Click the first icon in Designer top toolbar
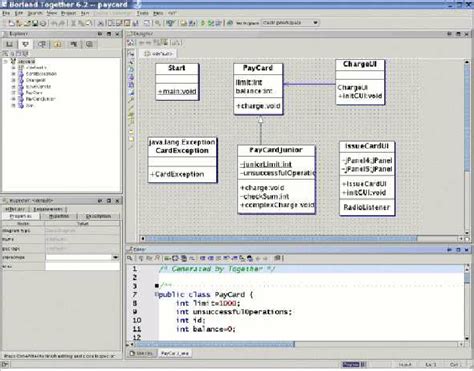 tap(131, 43)
